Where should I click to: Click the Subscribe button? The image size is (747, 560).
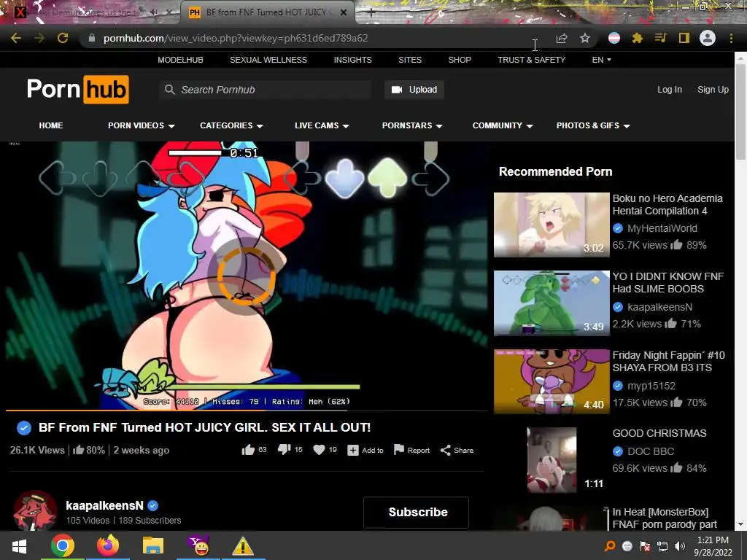coord(417,513)
